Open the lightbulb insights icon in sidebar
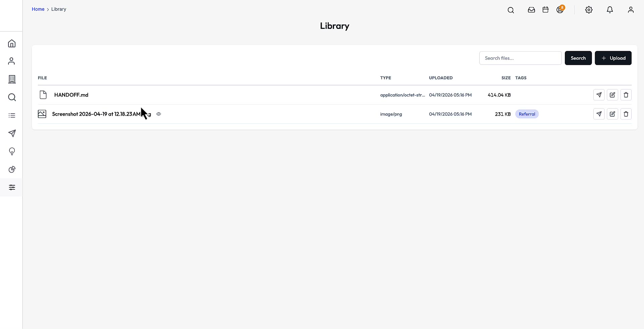Image resolution: width=644 pixels, height=329 pixels. tap(12, 151)
